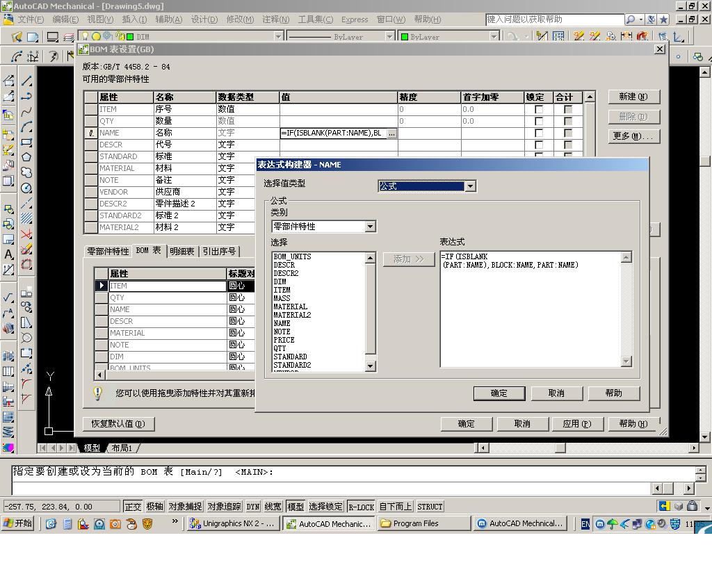Viewport: 712px width, 588px height.
Task: Toggle the total checkbox for NAME row
Action: [x=568, y=133]
